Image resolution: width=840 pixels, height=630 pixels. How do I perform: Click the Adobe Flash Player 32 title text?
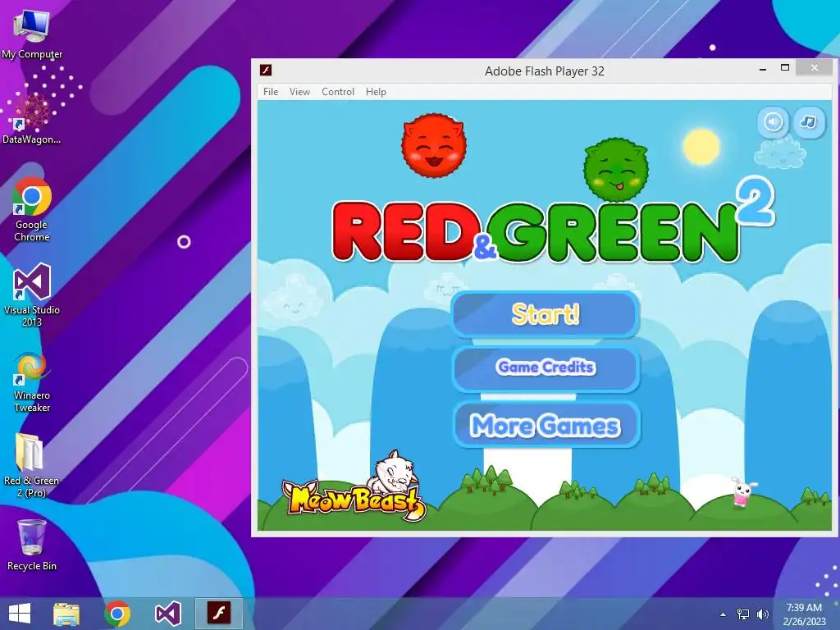coord(545,71)
